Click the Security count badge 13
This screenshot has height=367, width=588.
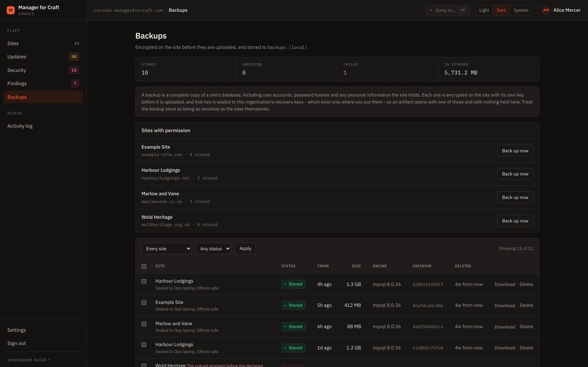point(74,70)
